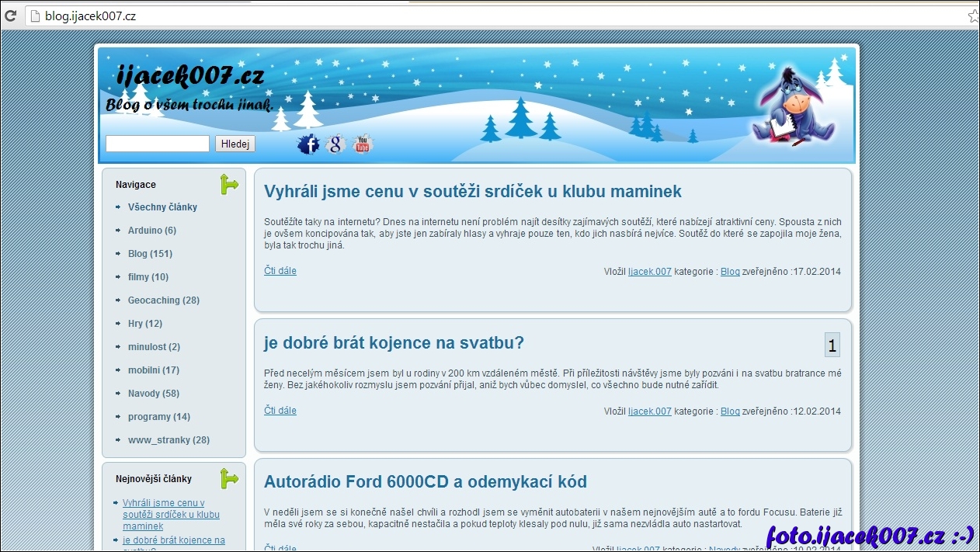Open the www_stranky (28) category
This screenshot has width=980, height=552.
coord(169,440)
